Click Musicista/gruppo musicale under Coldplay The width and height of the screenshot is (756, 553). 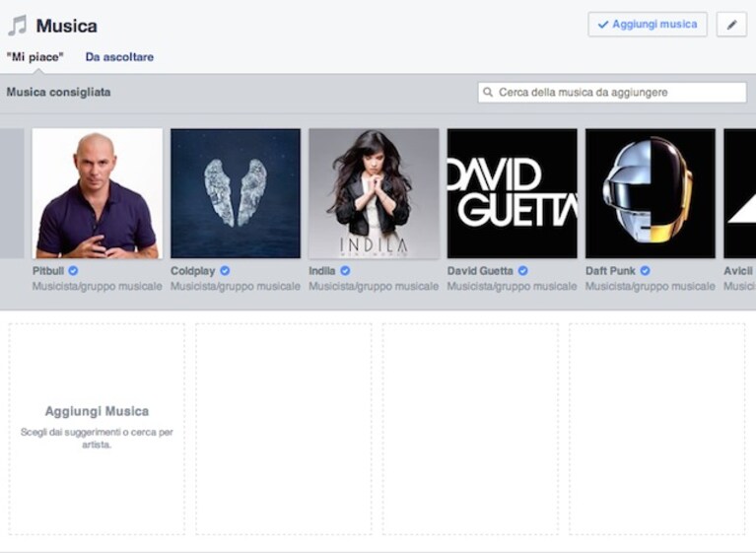[236, 287]
